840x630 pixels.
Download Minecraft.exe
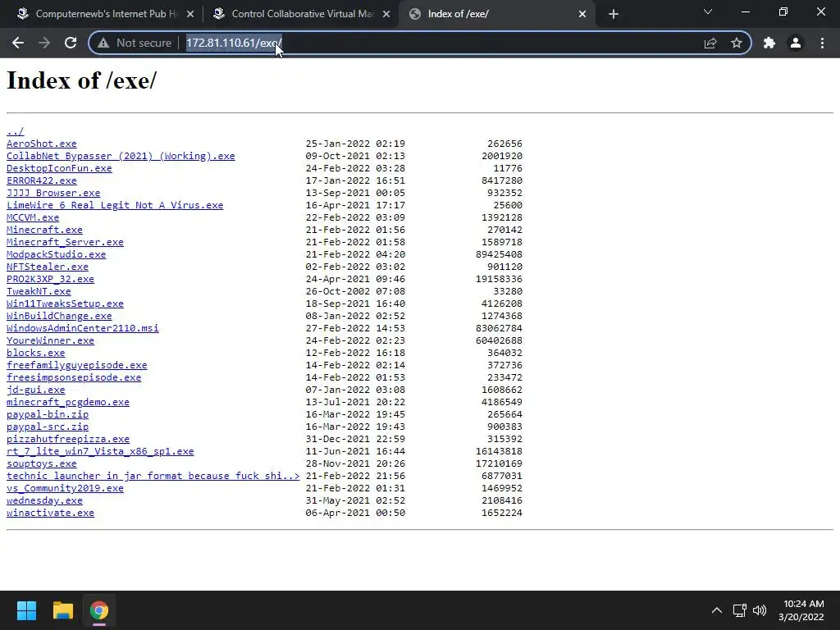pyautogui.click(x=44, y=230)
